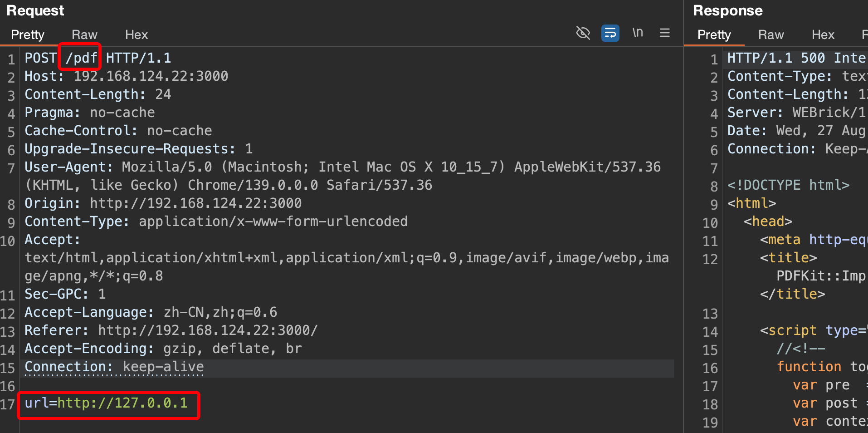Viewport: 868px width, 433px height.
Task: Toggle the hide-eye icon in Request toolbar
Action: 583,33
